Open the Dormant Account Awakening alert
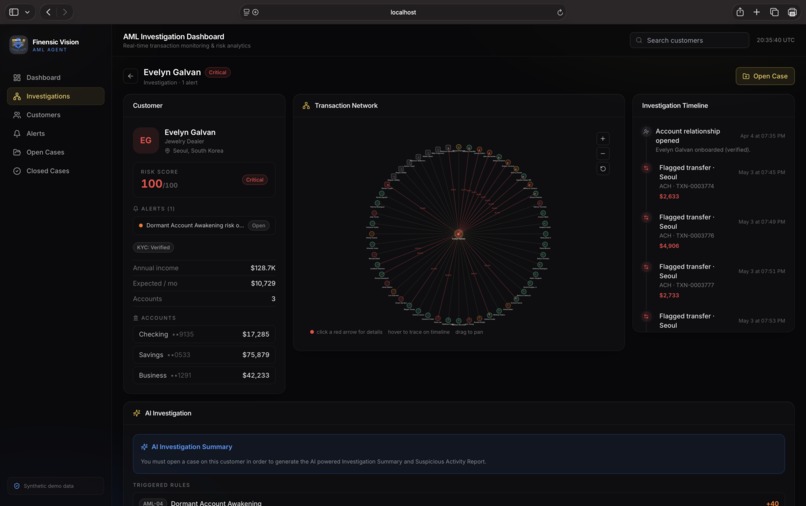Viewport: 806px width, 506px height. tap(204, 225)
